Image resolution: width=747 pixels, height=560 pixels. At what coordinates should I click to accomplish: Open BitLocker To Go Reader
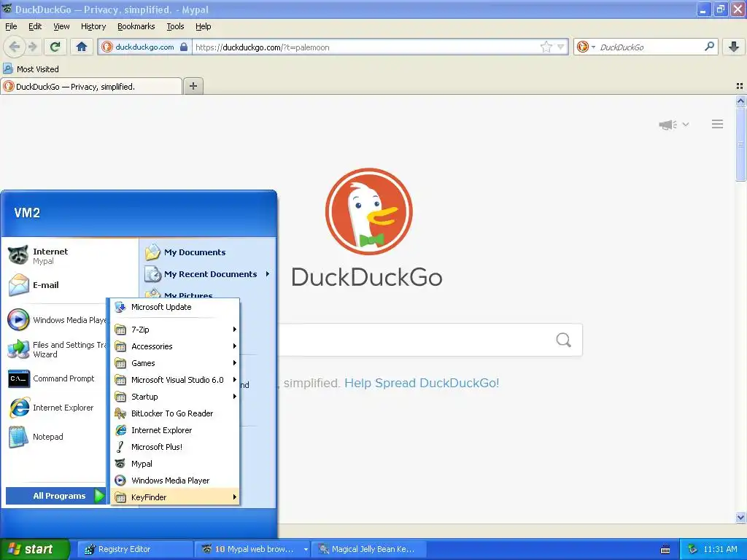tap(175, 413)
